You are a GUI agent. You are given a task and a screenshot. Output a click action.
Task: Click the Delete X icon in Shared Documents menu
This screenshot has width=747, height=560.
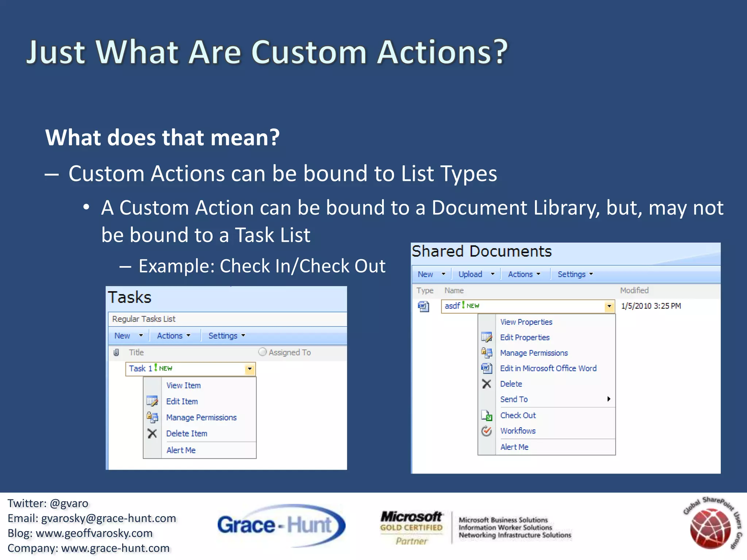(x=487, y=384)
